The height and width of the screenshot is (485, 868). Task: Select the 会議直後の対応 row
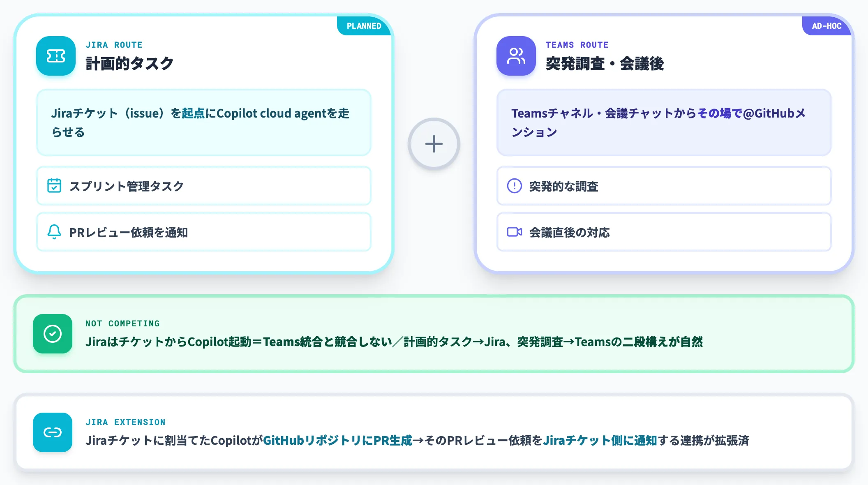tap(664, 232)
